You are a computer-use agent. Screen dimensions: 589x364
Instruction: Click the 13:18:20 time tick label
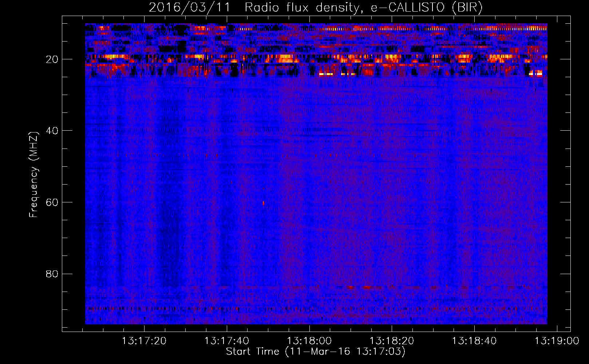(392, 341)
